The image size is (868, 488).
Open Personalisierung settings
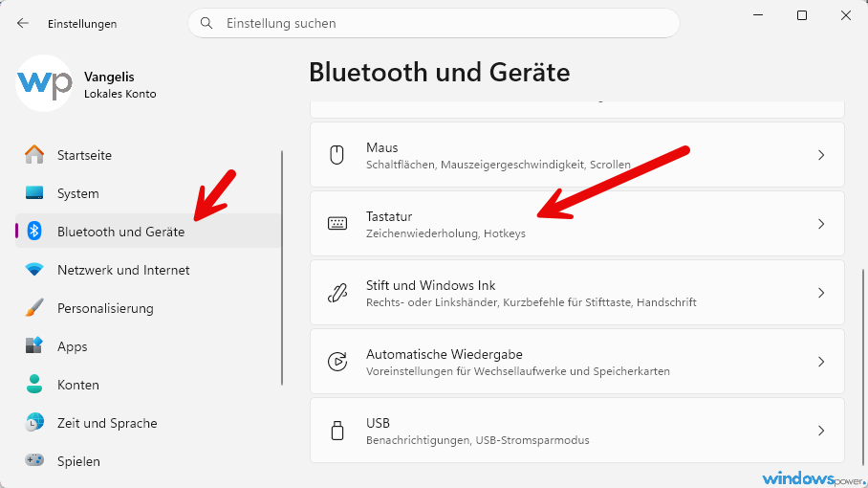(x=148, y=308)
